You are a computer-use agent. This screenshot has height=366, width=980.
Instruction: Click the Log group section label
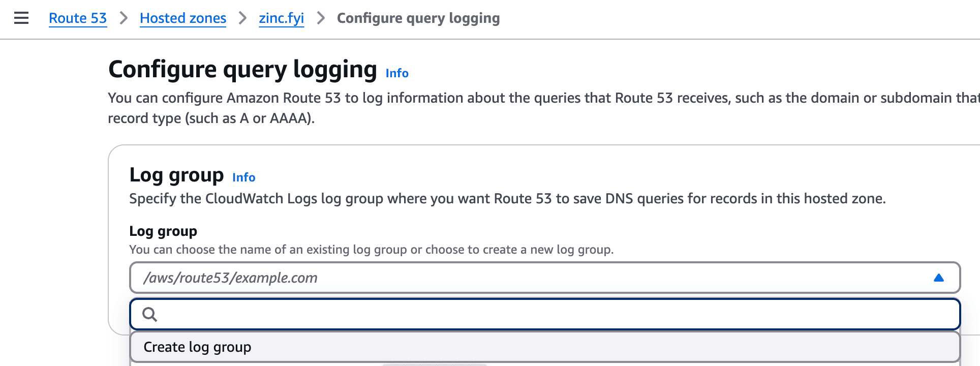pyautogui.click(x=163, y=231)
